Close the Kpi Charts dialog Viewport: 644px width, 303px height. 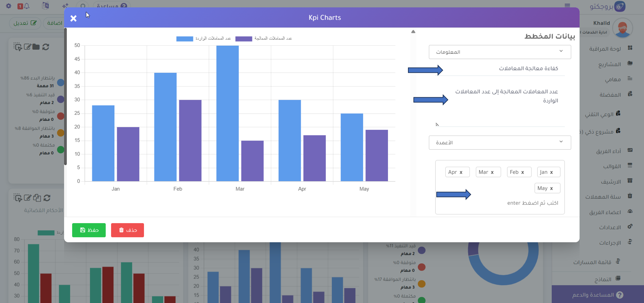pos(73,18)
